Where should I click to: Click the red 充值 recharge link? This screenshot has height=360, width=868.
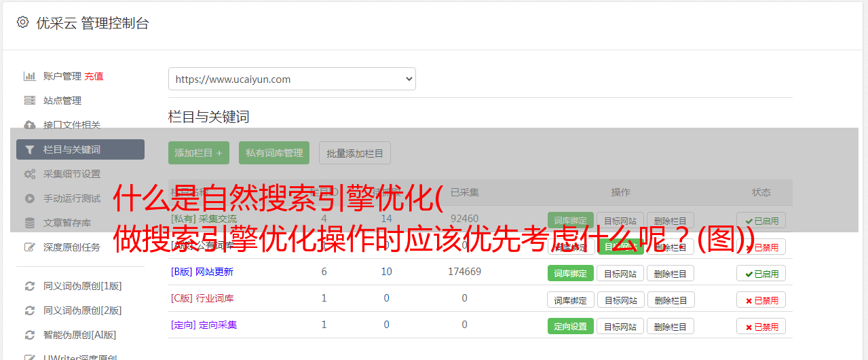(x=94, y=76)
